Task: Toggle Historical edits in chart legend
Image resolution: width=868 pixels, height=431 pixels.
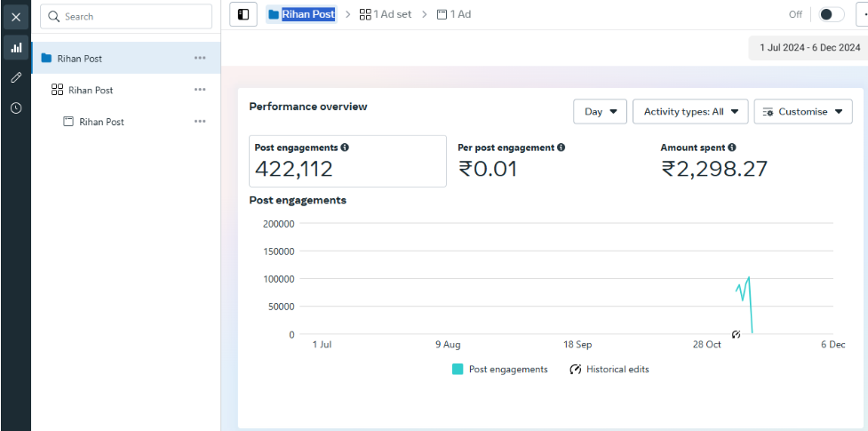Action: tap(609, 369)
